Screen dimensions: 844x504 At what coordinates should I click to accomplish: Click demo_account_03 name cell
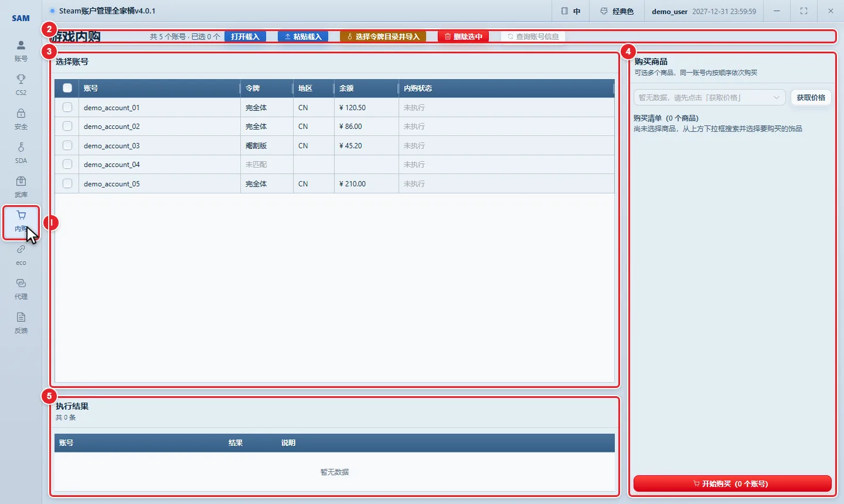[159, 145]
